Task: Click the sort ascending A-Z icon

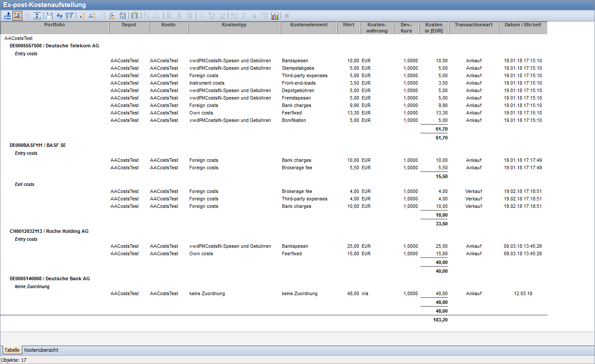Action: coord(146,16)
